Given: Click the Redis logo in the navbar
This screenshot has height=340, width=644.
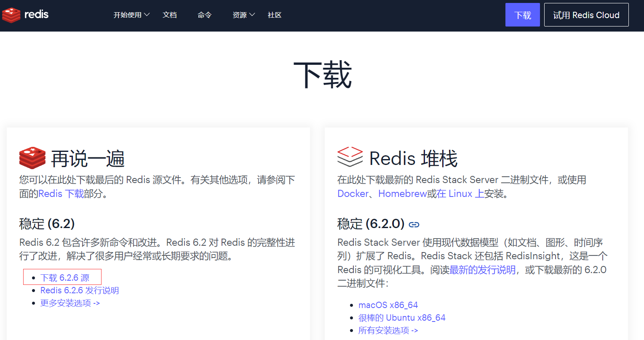Looking at the screenshot, I should pos(25,15).
